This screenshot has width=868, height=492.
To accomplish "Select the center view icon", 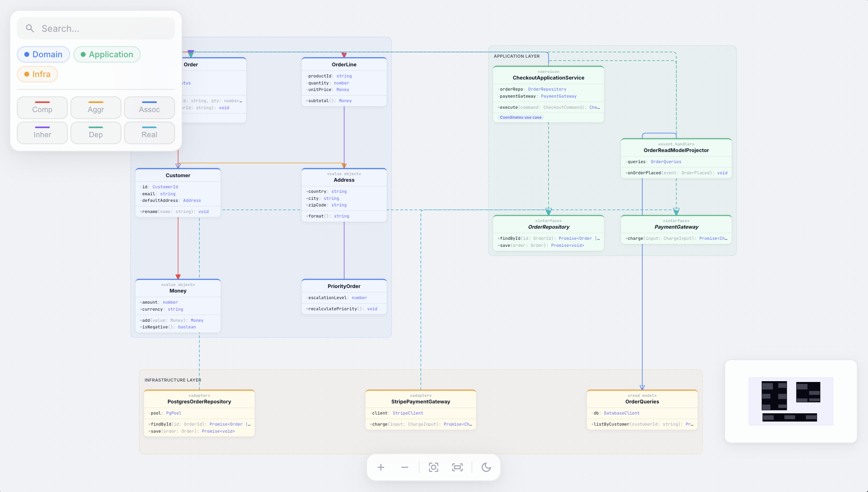I will [434, 467].
